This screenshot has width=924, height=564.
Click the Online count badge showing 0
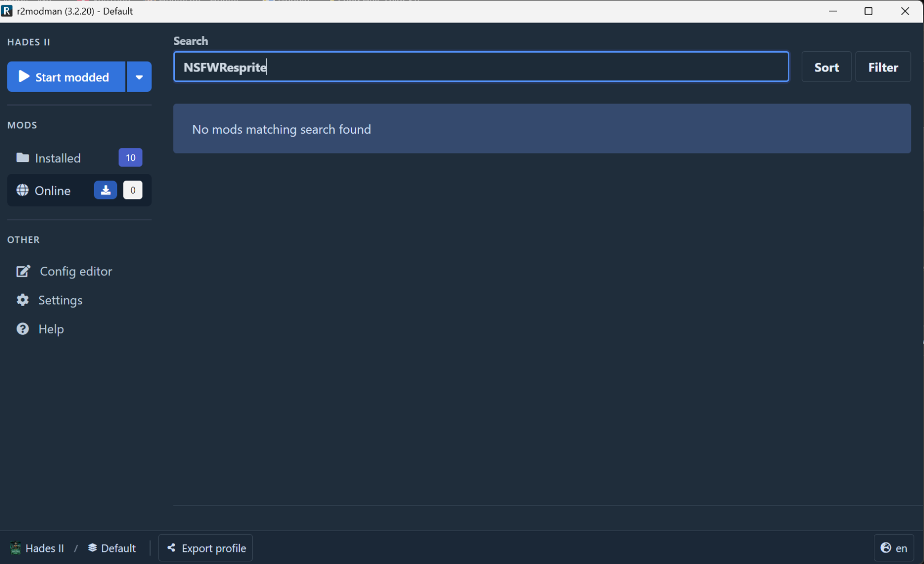[x=133, y=190]
